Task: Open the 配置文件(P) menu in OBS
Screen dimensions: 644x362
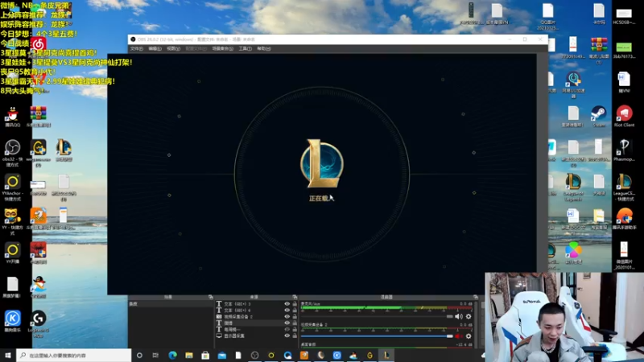Action: 196,48
